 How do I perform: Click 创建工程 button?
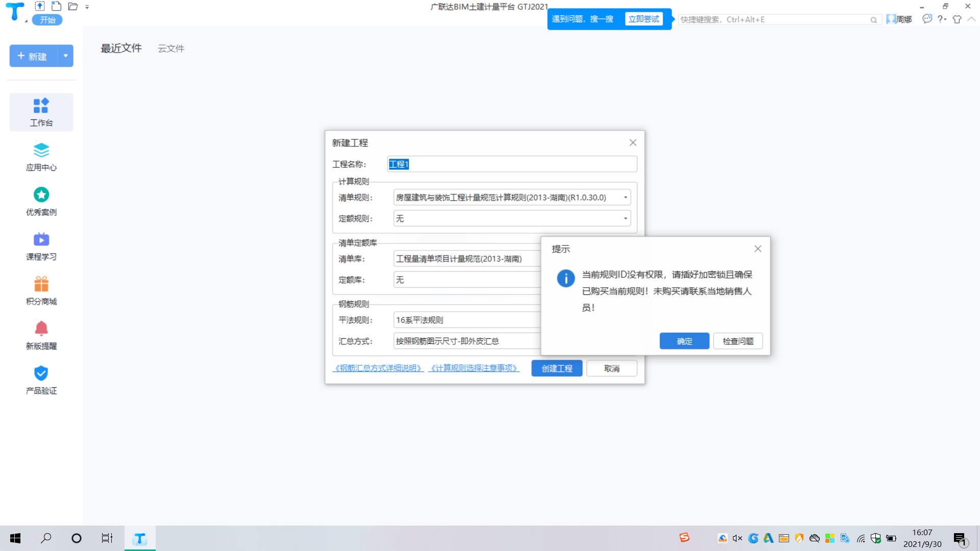tap(557, 368)
